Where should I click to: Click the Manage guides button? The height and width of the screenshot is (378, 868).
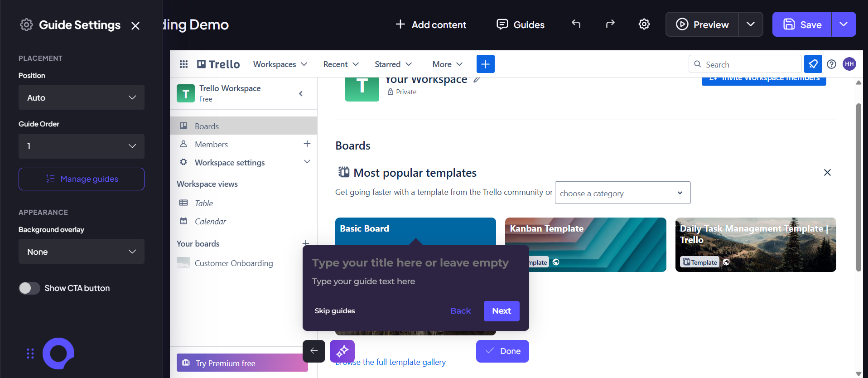82,179
